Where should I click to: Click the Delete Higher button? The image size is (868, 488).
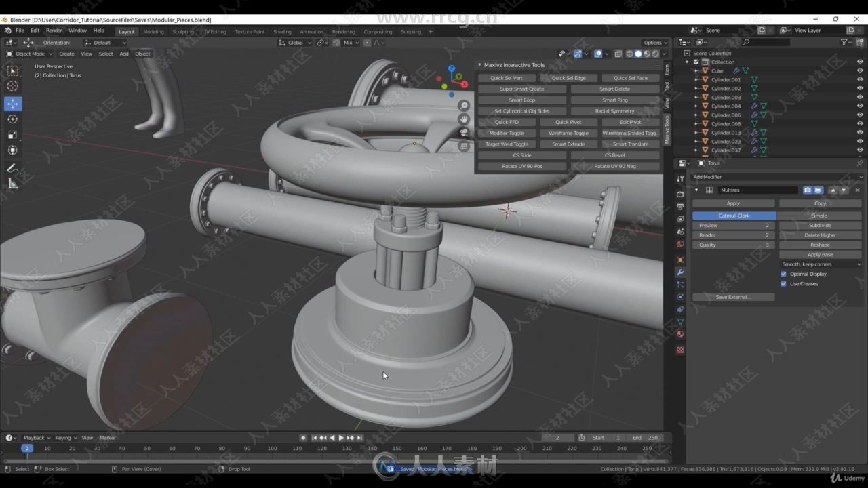click(x=820, y=235)
